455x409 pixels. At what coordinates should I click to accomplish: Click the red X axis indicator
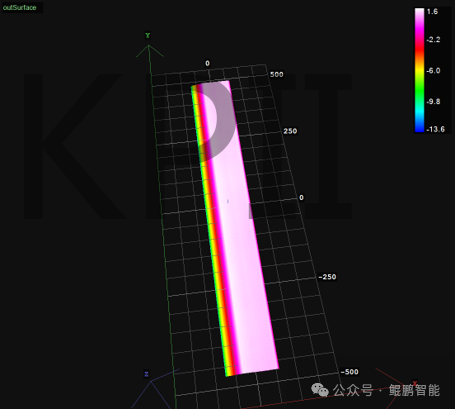point(414,384)
